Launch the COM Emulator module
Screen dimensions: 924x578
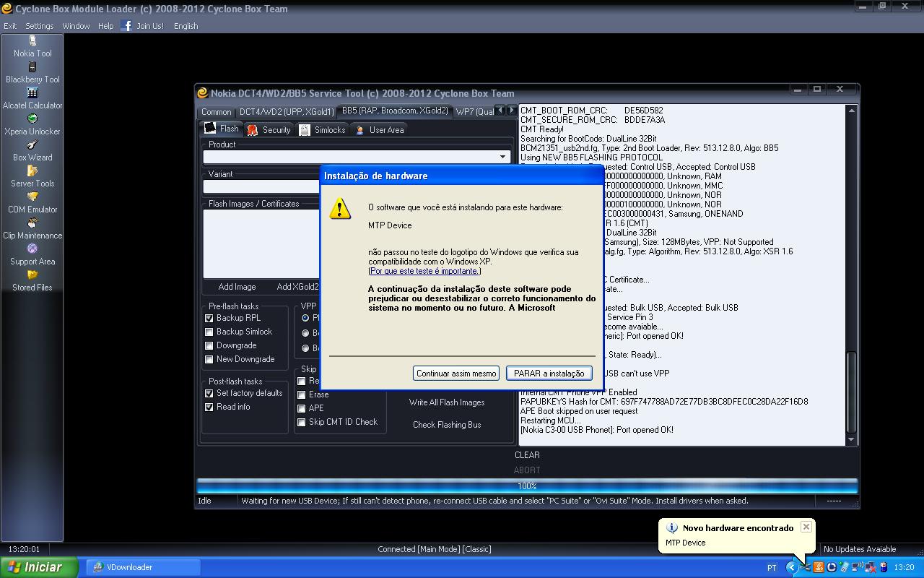pos(32,203)
